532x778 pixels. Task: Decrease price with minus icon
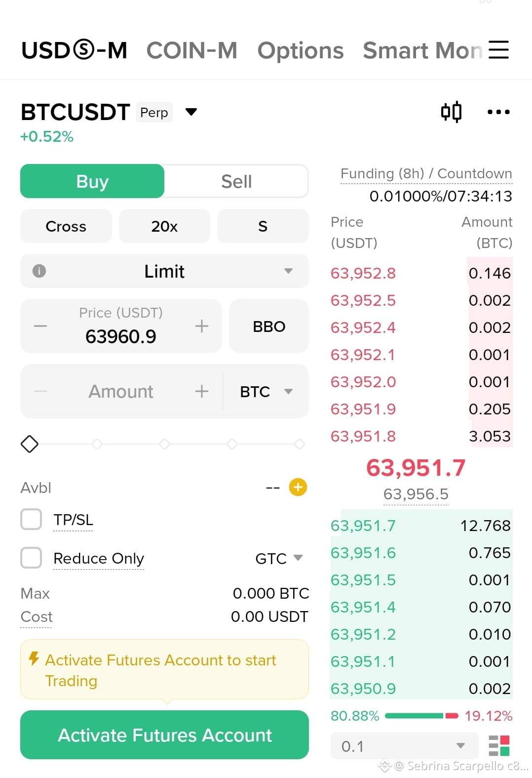(x=40, y=326)
